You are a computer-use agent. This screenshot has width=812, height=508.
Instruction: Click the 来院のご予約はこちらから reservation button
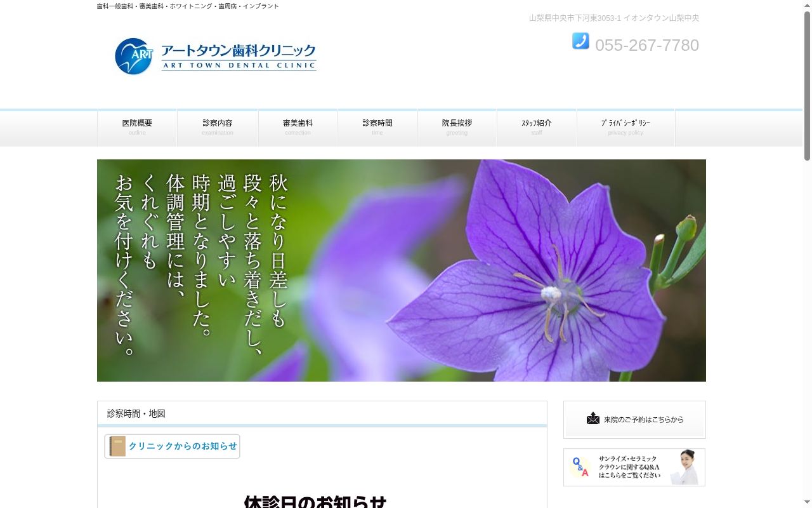tap(634, 420)
